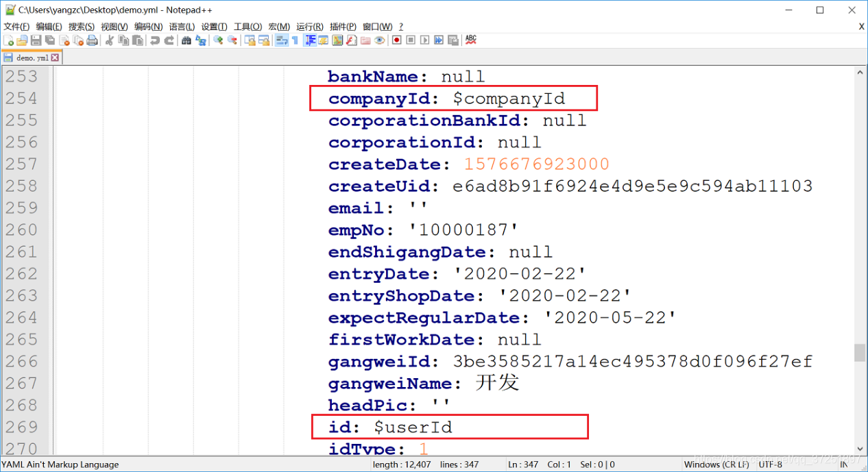The height and width of the screenshot is (472, 868).
Task: Click the Close All toolbar icon
Action: click(x=78, y=40)
